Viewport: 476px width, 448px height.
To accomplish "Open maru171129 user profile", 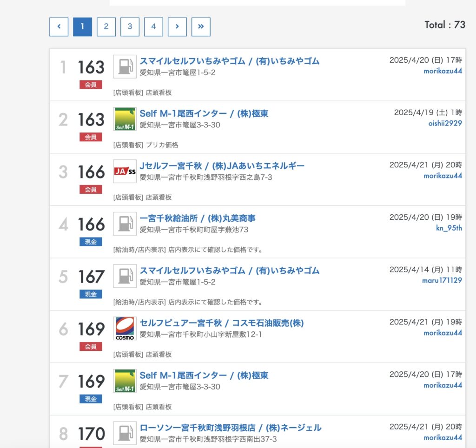I will pyautogui.click(x=442, y=280).
